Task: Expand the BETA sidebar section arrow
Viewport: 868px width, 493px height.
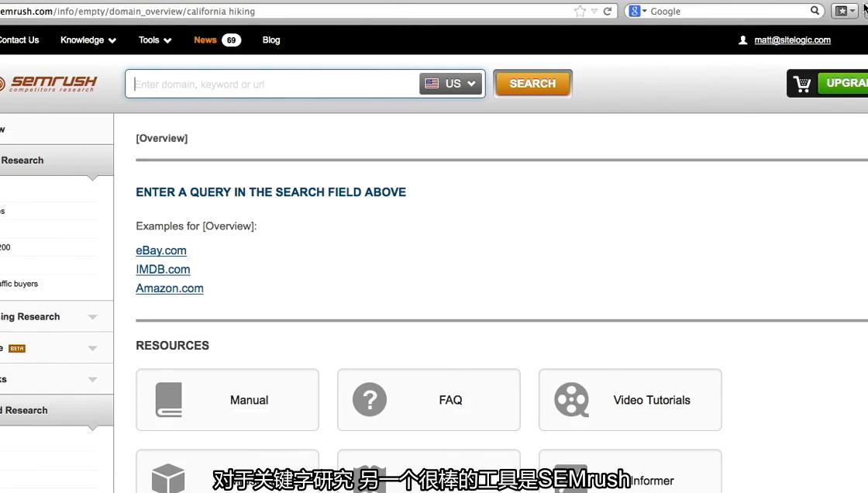Action: 92,348
